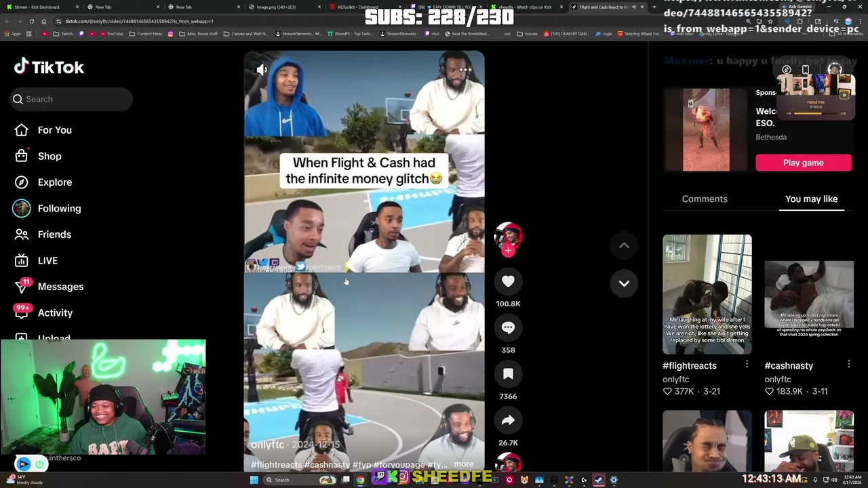Open the #cashnasty recommended video thumbnail
Viewport: 868px width, 488px height.
(x=809, y=294)
